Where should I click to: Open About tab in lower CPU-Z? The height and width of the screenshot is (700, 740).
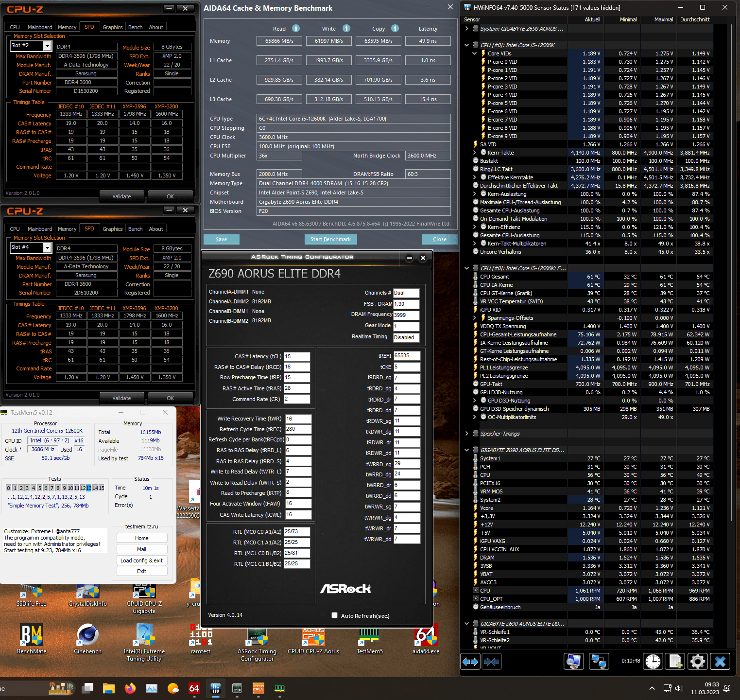tap(156, 229)
